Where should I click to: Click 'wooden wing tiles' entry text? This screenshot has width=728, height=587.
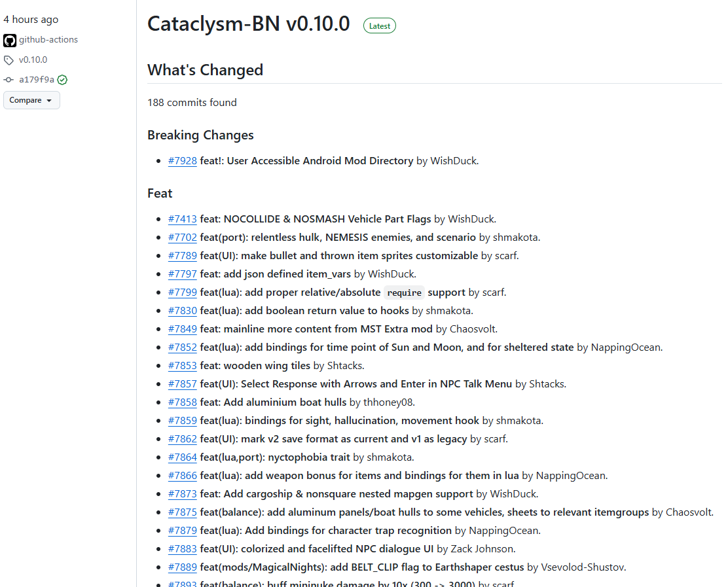pos(267,366)
